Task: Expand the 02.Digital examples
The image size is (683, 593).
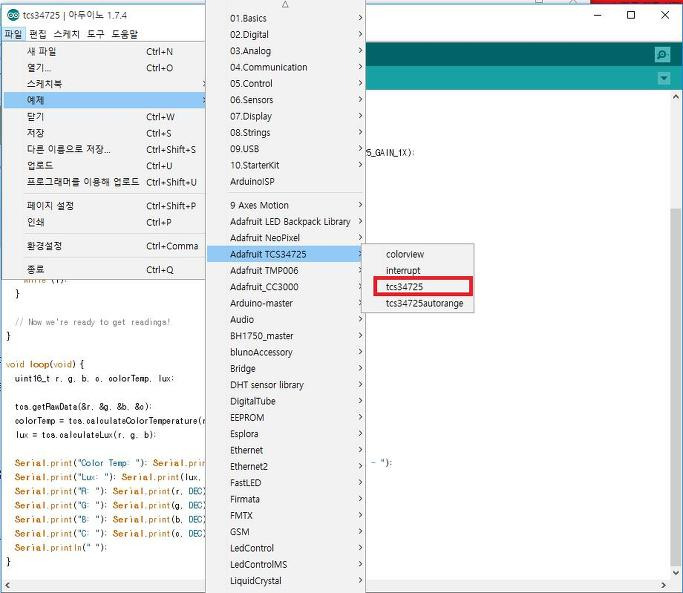Action: point(286,34)
